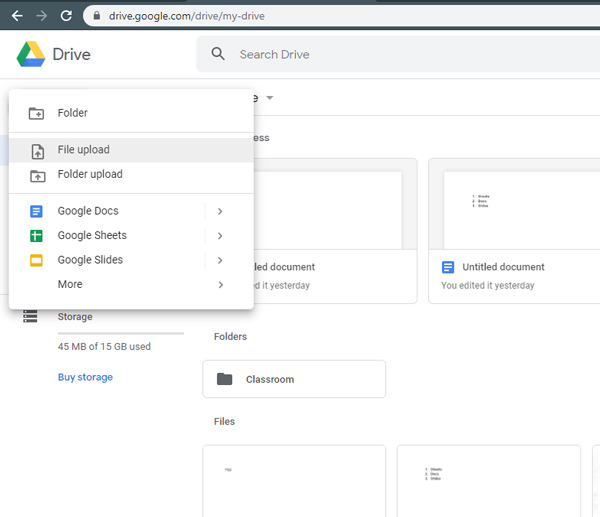Click the green Google Sheets icon
This screenshot has width=600, height=517.
pyautogui.click(x=37, y=236)
